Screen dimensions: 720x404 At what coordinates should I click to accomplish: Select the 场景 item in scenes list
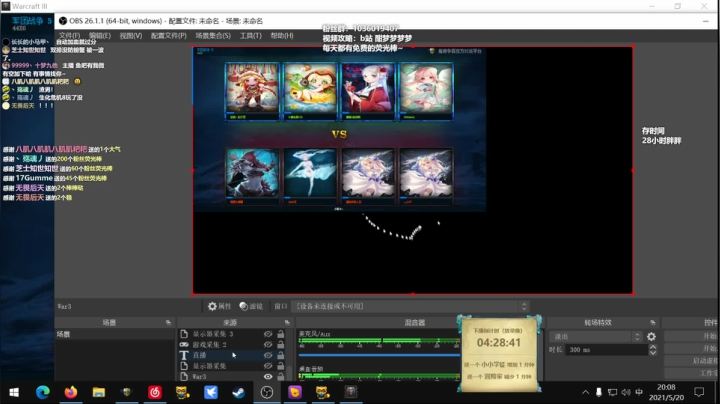coord(115,334)
